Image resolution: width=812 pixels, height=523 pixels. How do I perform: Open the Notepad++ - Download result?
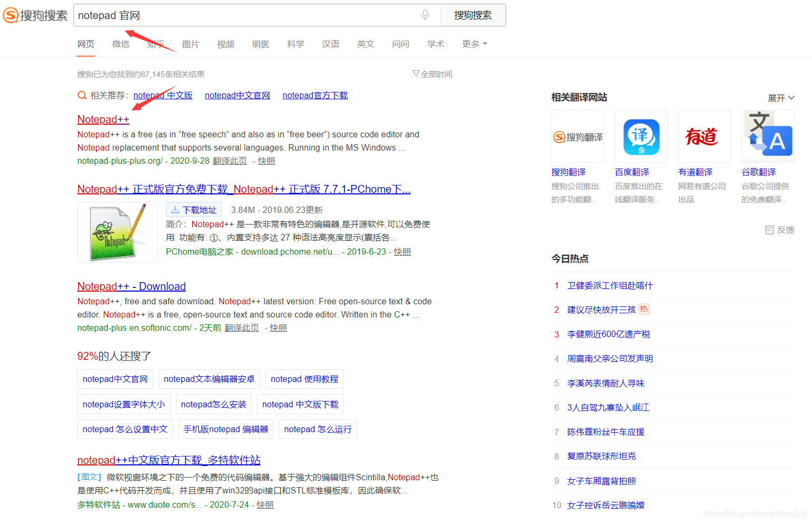[x=132, y=286]
